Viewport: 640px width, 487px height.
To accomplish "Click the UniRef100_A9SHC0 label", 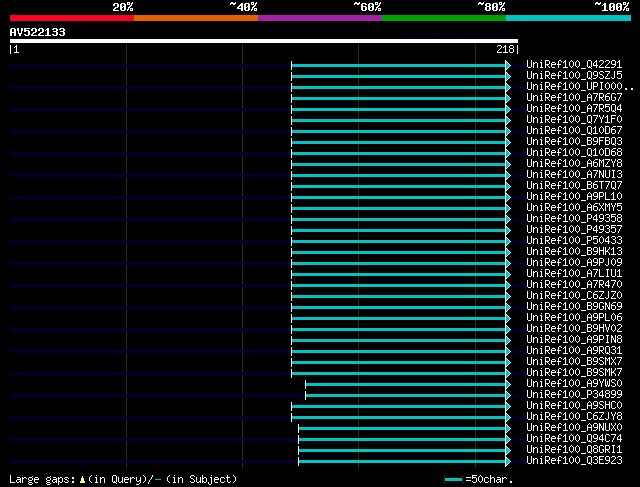I will click(574, 406).
